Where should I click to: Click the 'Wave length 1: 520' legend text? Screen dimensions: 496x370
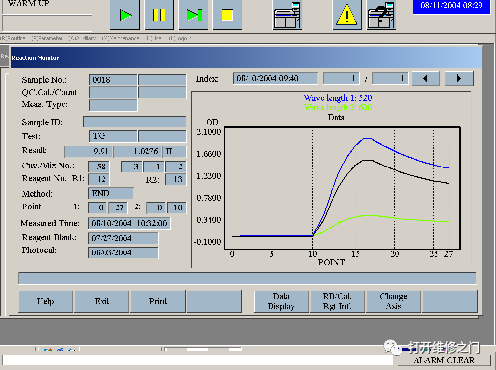click(338, 98)
